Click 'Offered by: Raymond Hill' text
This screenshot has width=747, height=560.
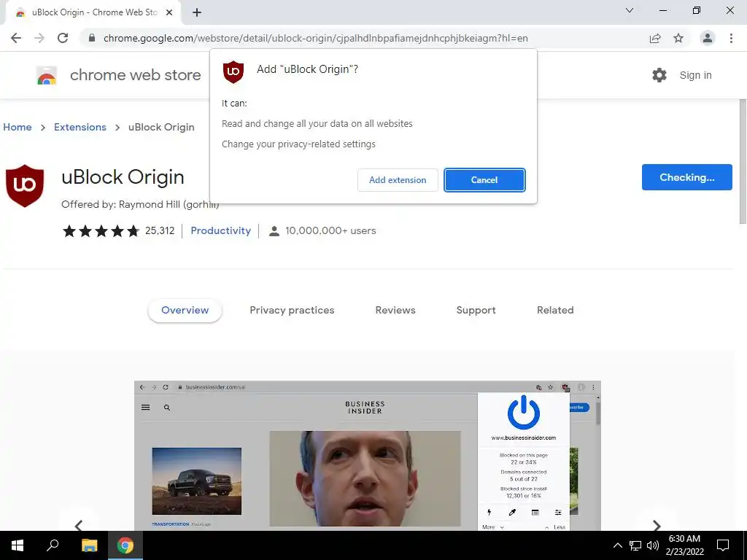click(140, 204)
